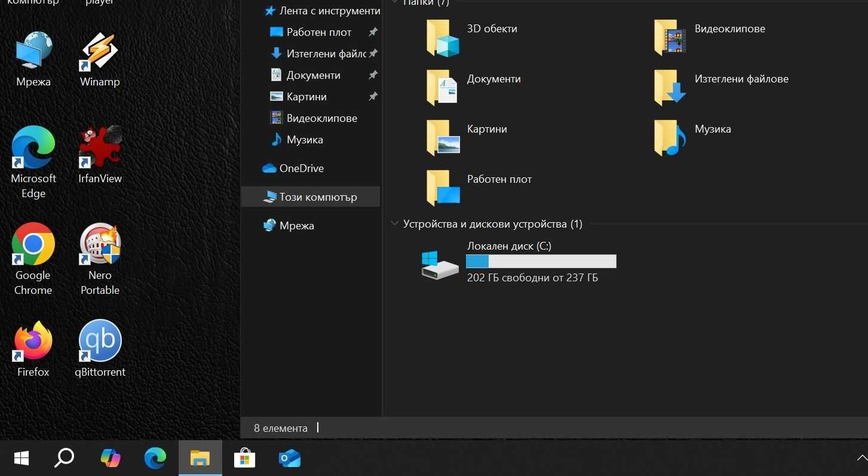
Task: Click the pin beside Документи in sidebar
Action: tap(373, 75)
